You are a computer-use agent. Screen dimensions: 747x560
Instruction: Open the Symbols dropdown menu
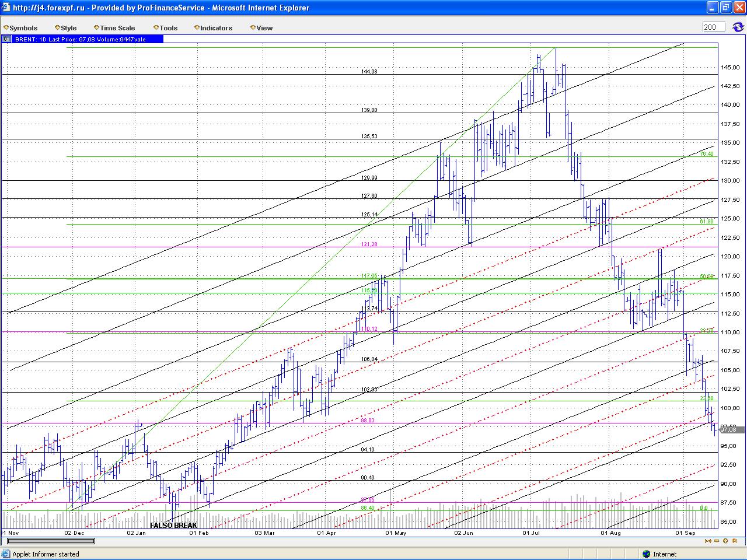(x=20, y=27)
